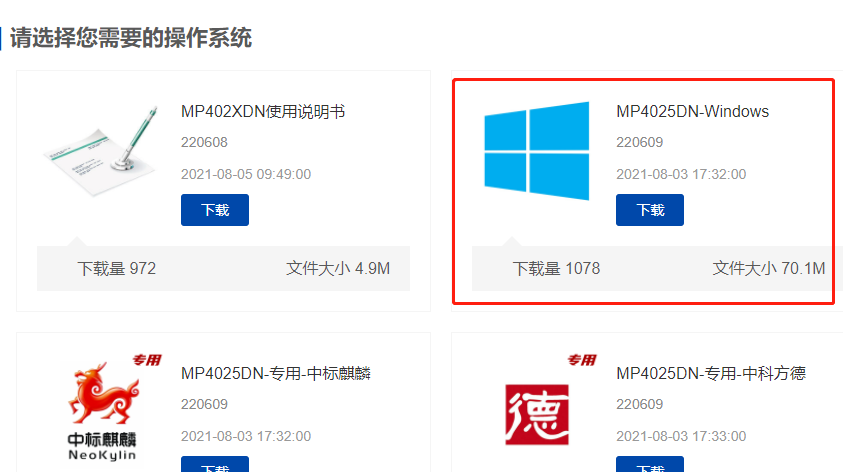Click the date 2021-08-03 17:33:00
The image size is (843, 472).
point(681,436)
